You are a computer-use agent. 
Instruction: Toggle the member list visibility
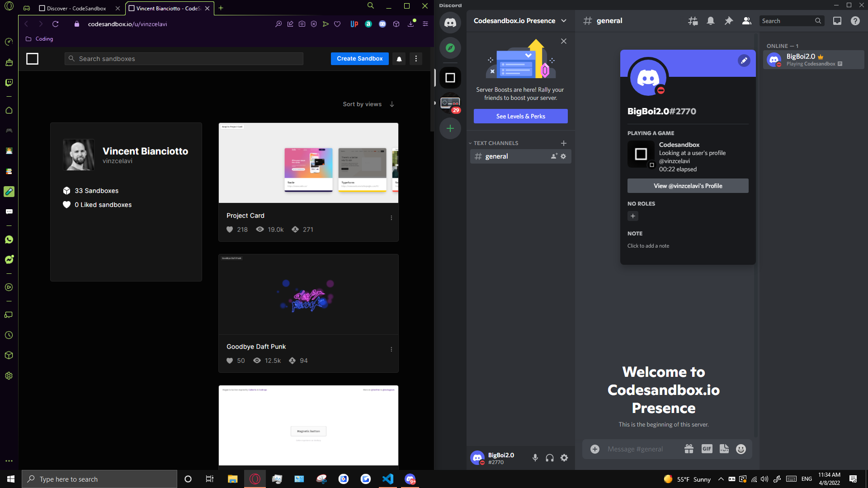pos(746,21)
